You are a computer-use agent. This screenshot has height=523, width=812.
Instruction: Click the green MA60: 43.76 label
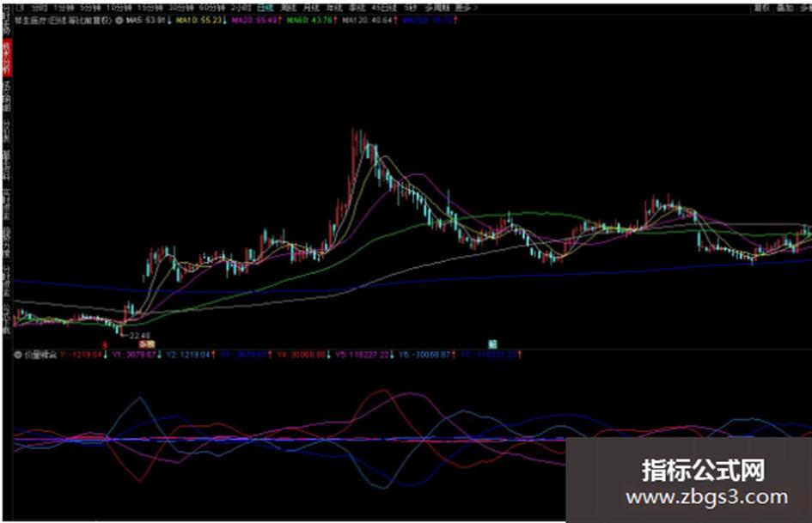point(309,21)
